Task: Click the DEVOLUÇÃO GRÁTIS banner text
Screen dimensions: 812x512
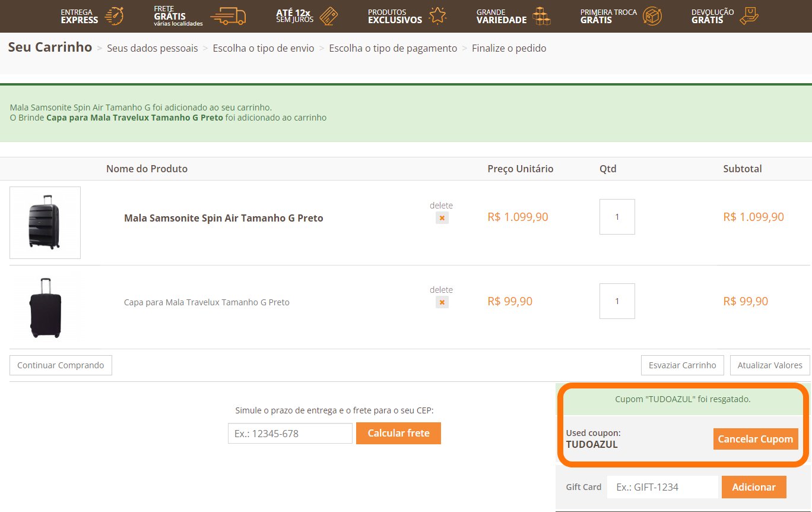Action: [713, 16]
